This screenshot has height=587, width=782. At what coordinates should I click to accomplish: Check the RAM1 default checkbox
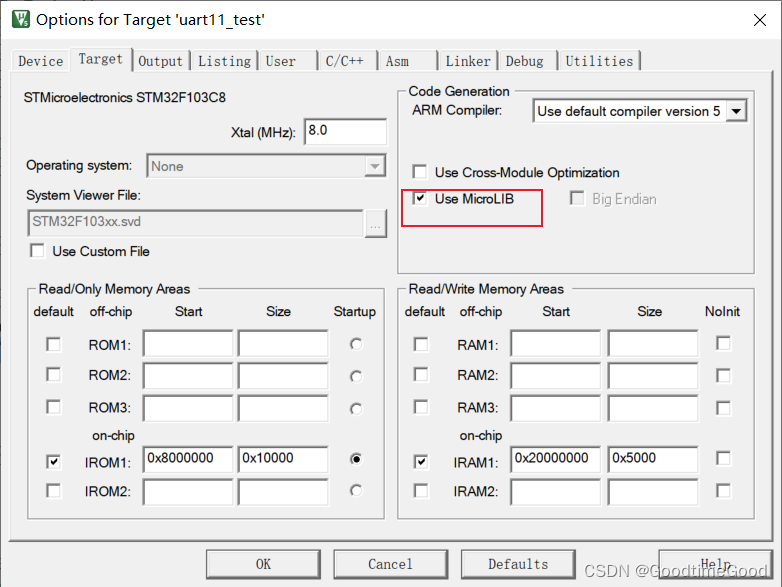coord(421,345)
